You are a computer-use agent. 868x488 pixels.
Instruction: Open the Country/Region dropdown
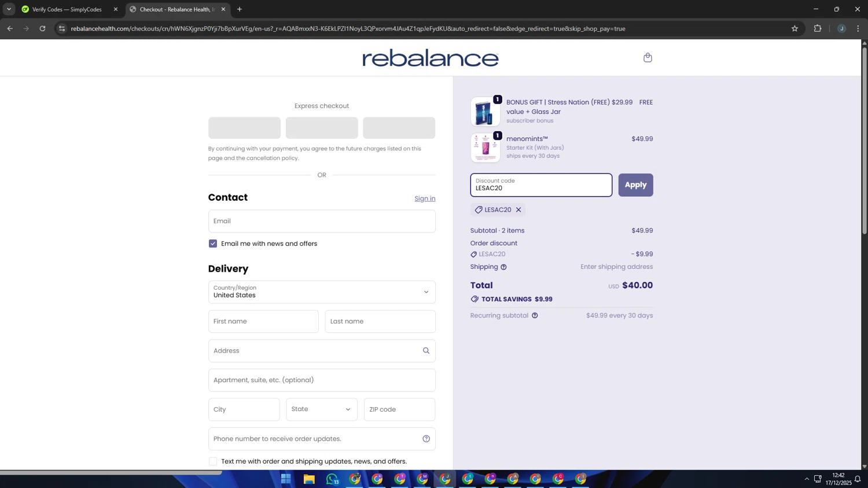322,292
